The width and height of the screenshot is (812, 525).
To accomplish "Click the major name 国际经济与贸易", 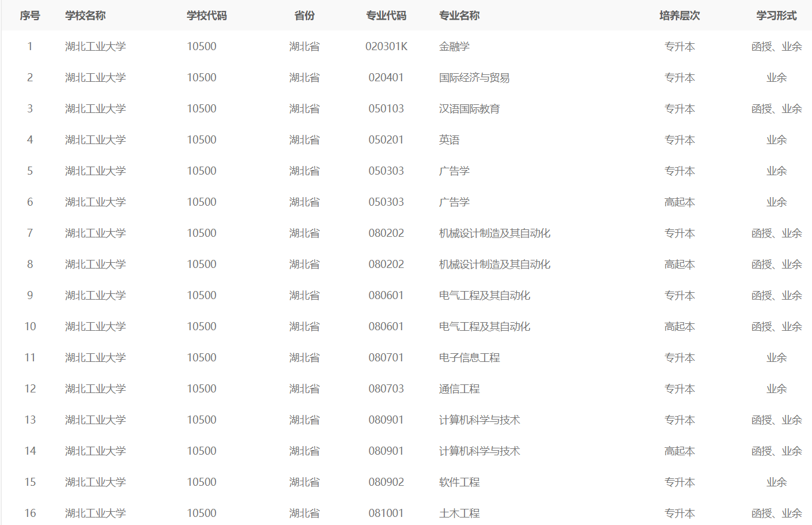I will point(474,78).
